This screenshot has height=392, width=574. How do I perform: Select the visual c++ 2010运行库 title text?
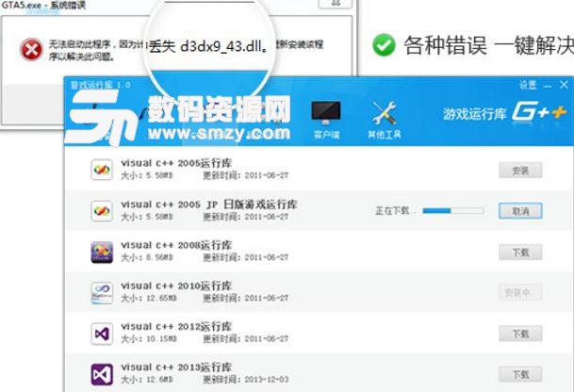point(176,286)
